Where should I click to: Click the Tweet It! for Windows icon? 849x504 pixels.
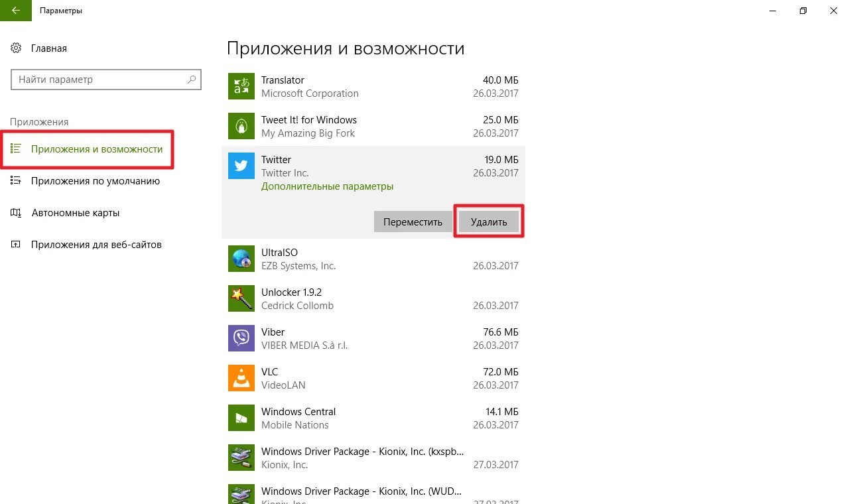[x=241, y=126]
